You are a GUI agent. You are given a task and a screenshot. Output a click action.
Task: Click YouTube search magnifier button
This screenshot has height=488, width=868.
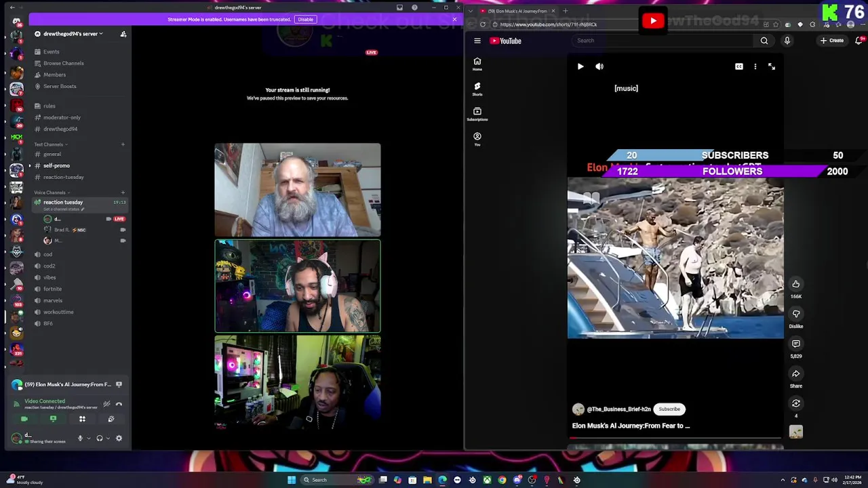pyautogui.click(x=764, y=41)
